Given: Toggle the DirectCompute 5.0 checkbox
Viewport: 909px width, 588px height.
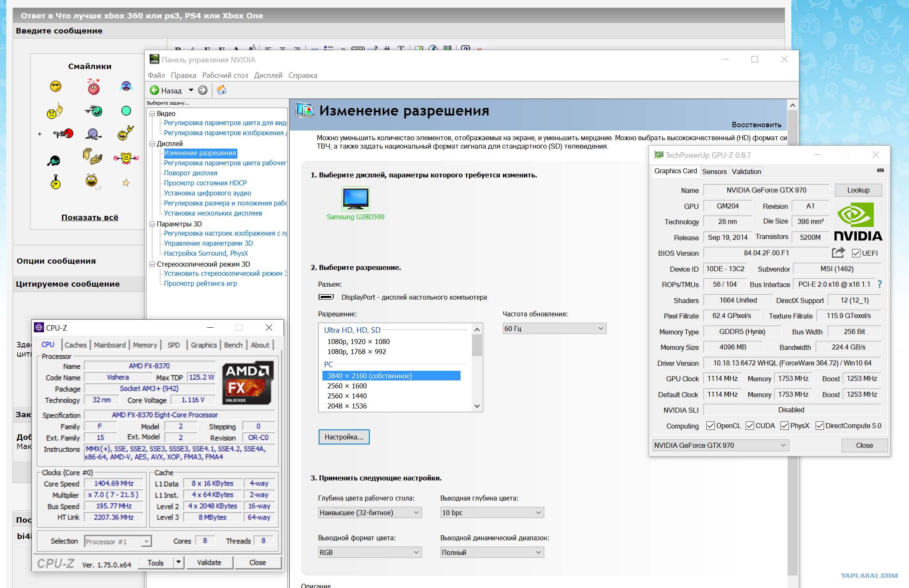Looking at the screenshot, I should (x=820, y=426).
